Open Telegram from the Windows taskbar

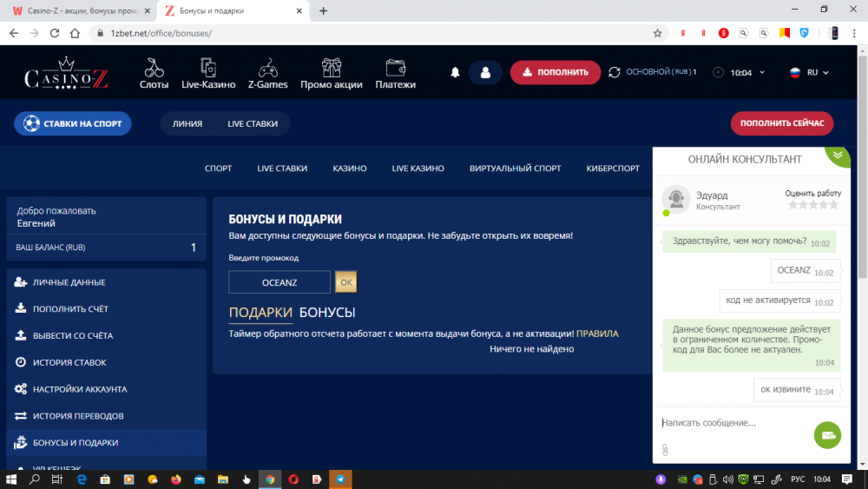tap(341, 479)
